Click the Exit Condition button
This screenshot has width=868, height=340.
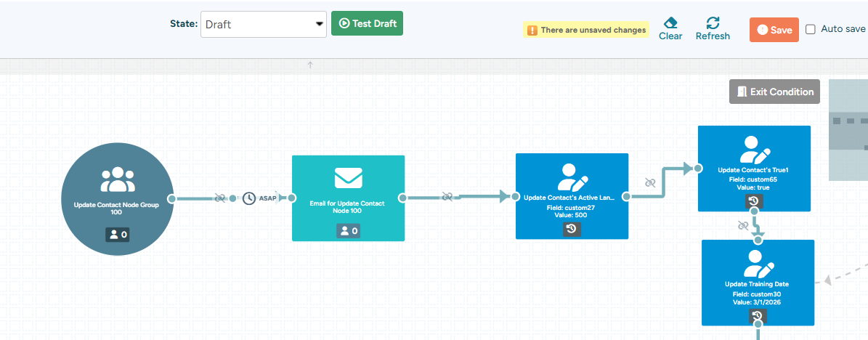(774, 92)
